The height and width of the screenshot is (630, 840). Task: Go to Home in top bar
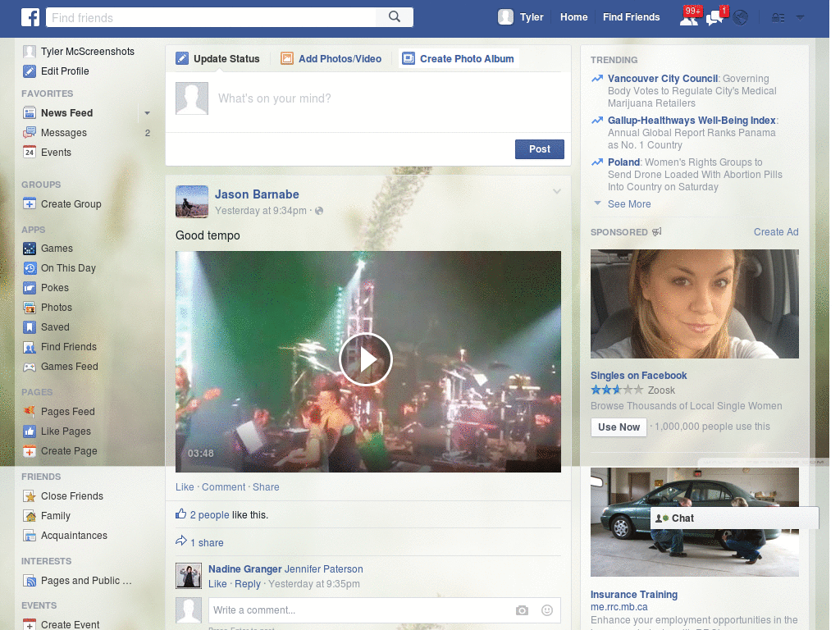pos(573,17)
